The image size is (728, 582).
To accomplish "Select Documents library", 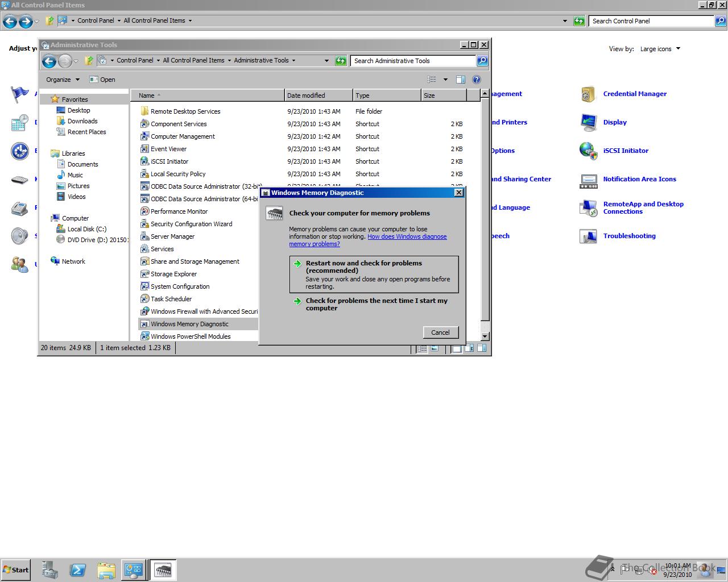I will point(82,164).
